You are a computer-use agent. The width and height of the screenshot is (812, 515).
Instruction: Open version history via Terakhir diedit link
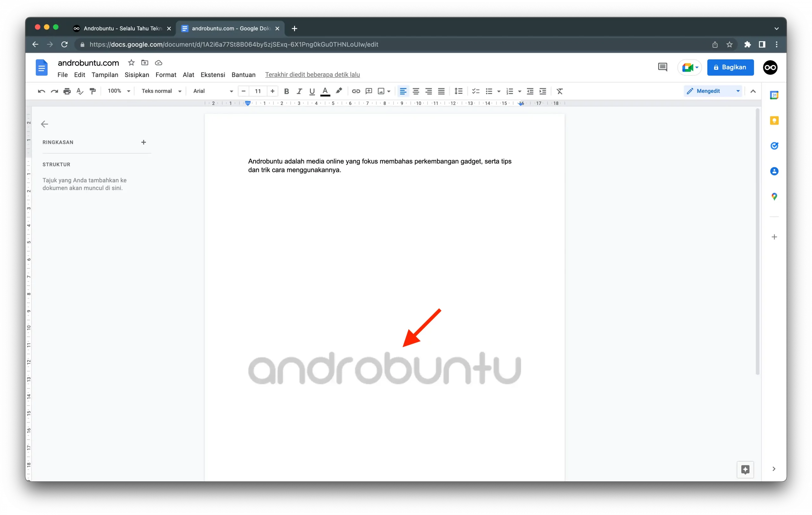[312, 75]
